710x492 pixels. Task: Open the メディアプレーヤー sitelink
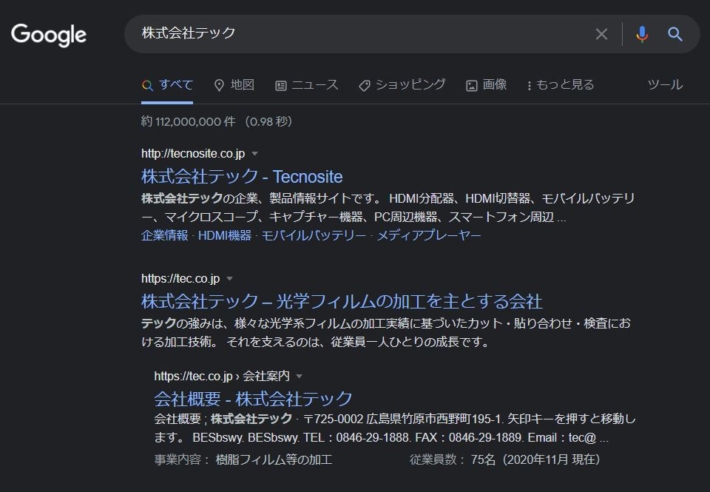click(429, 235)
